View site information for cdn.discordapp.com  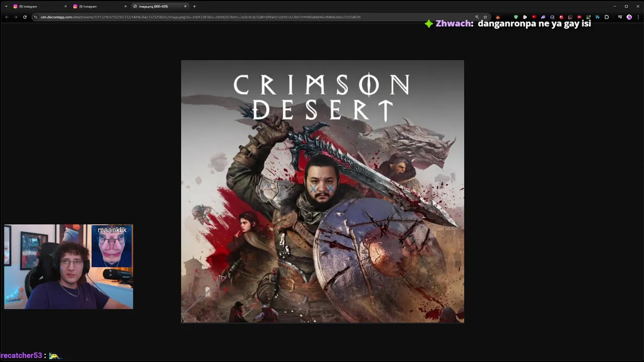tap(35, 17)
